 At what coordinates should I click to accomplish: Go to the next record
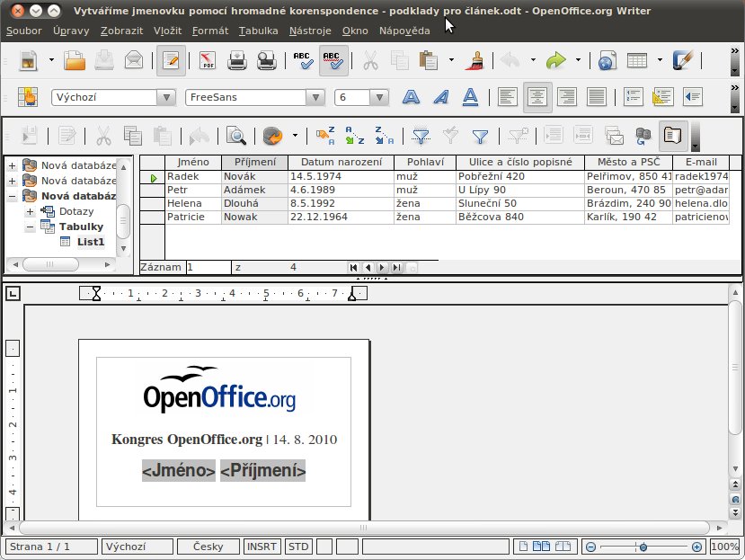[x=382, y=268]
